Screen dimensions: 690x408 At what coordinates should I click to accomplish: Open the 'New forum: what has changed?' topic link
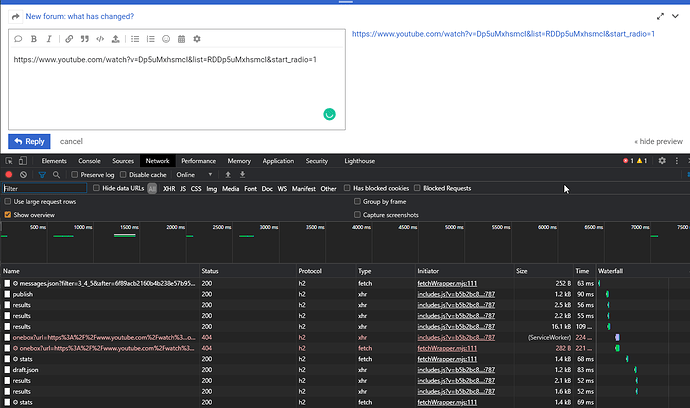[x=80, y=17]
